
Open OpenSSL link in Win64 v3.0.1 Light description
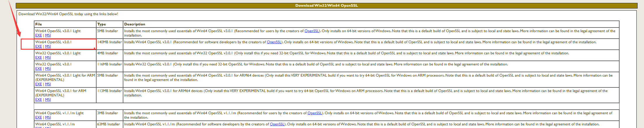coord(312,31)
